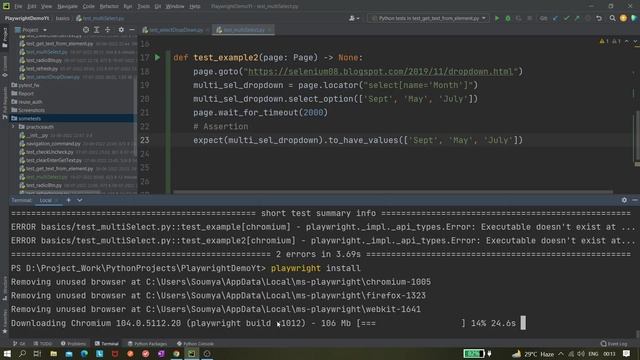The image size is (640, 360).
Task: Click PyCharm icon in Windows taskbar
Action: pyautogui.click(x=191, y=354)
